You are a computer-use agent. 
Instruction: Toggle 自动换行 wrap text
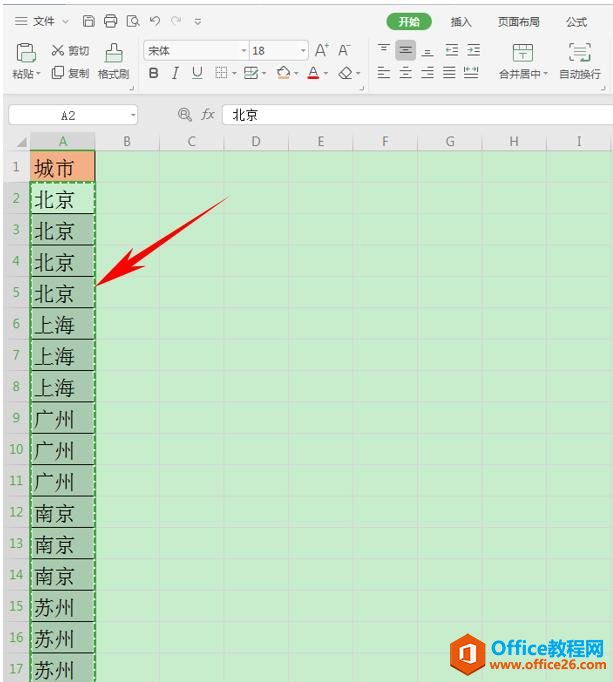pyautogui.click(x=580, y=61)
